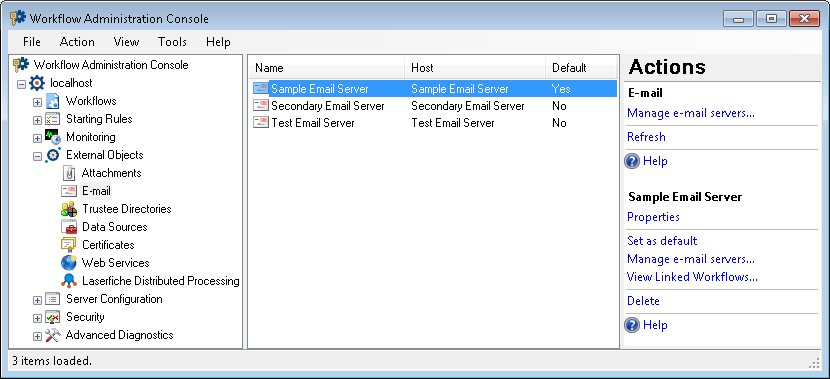Click the Web Services globe icon
Image resolution: width=830 pixels, height=379 pixels.
click(x=69, y=263)
